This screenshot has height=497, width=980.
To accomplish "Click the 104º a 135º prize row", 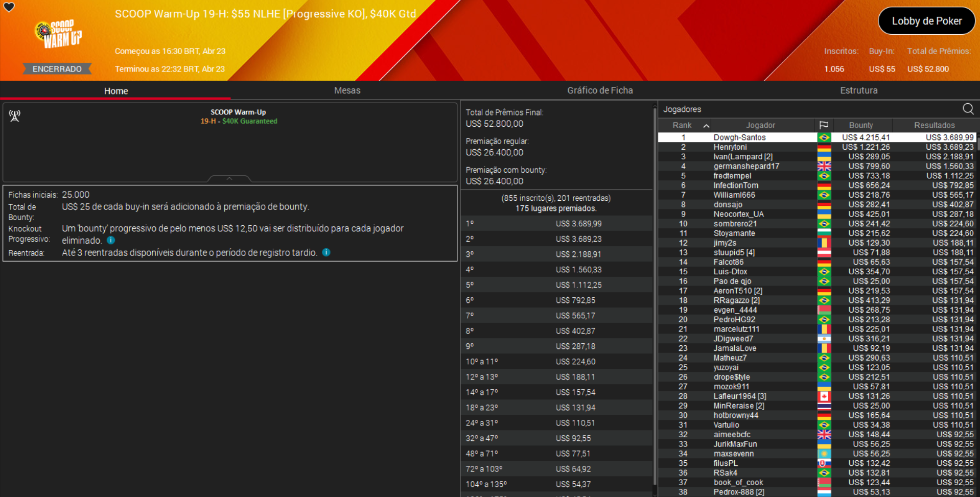I will [556, 484].
